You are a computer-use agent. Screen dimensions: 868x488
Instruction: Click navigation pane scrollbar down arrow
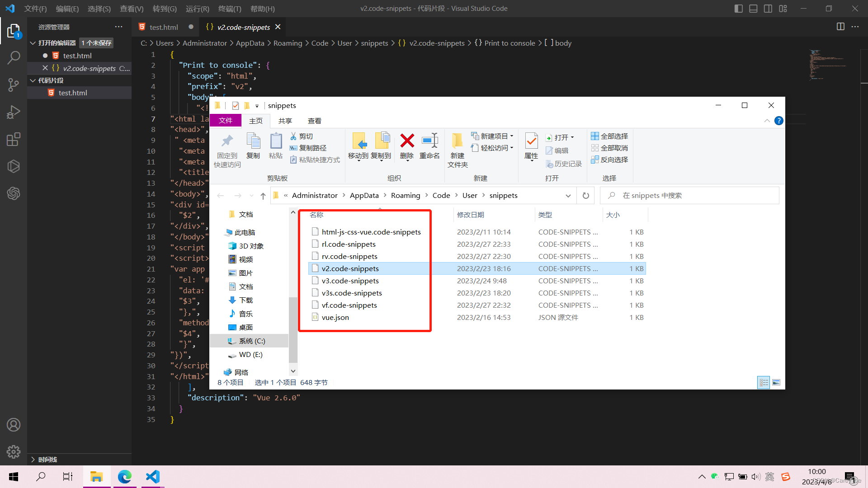293,371
